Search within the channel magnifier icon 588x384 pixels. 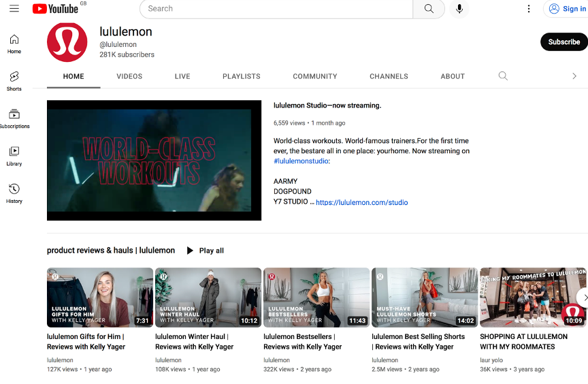click(503, 76)
